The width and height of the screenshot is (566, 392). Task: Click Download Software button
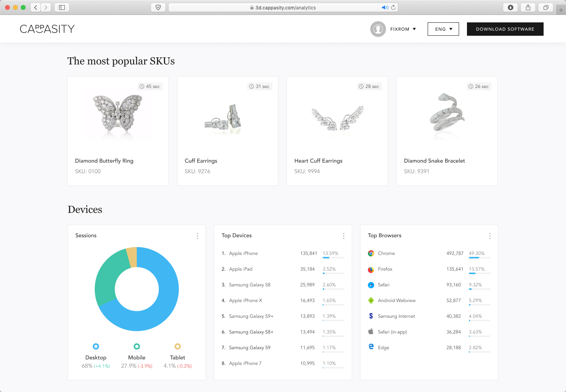point(505,29)
